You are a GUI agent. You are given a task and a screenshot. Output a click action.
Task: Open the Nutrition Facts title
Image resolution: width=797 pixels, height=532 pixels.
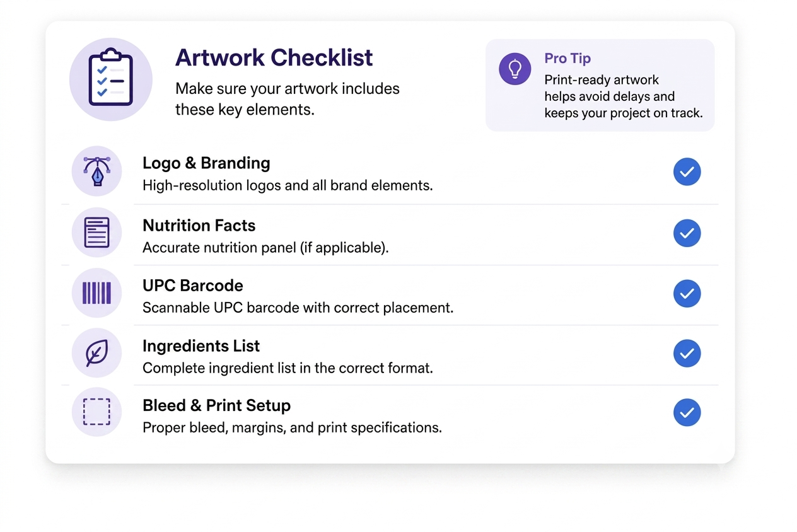point(199,225)
